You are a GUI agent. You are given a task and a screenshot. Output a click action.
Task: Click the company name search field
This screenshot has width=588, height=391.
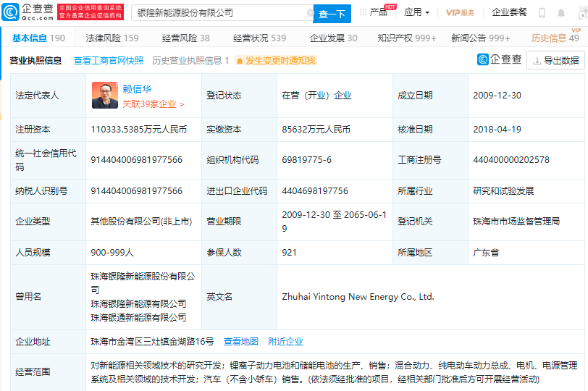coord(222,13)
